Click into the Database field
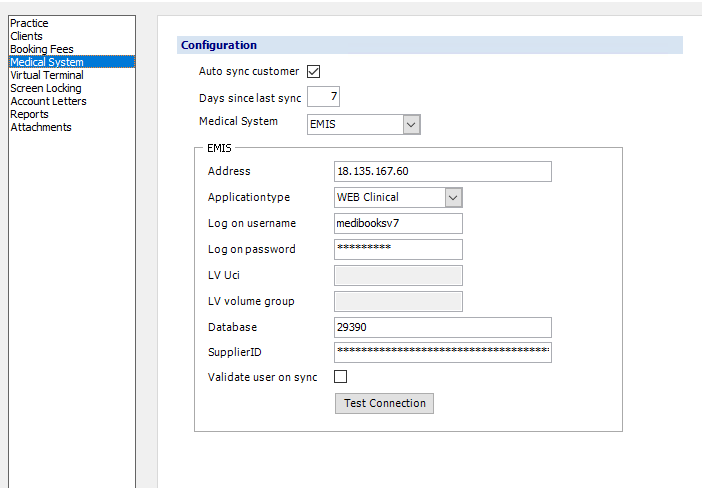The height and width of the screenshot is (488, 702). (442, 327)
